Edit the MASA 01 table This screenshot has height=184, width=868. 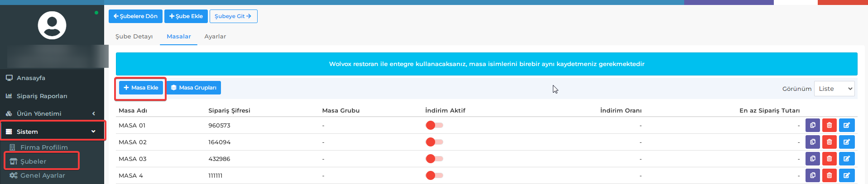pyautogui.click(x=847, y=125)
